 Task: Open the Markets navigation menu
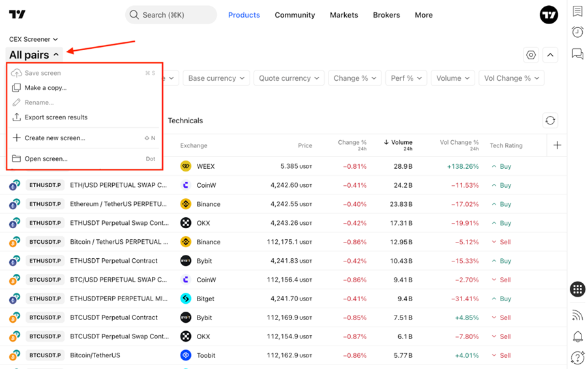[x=344, y=15]
